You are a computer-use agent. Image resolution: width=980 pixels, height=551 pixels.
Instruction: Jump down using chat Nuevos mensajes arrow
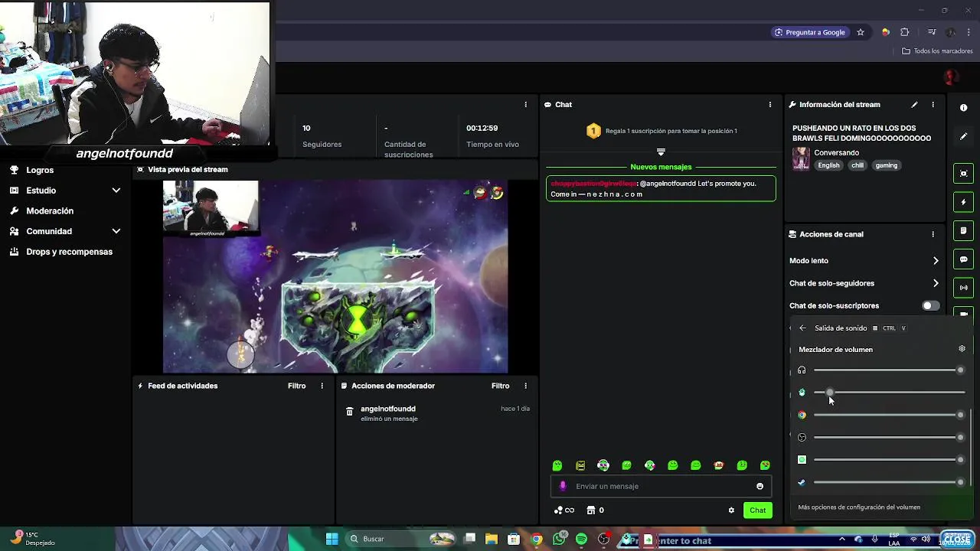[x=661, y=152]
